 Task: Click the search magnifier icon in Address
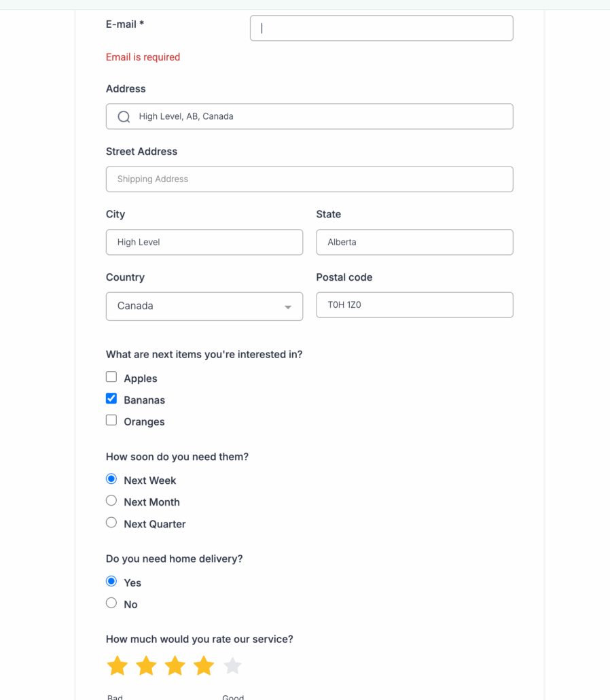(124, 117)
